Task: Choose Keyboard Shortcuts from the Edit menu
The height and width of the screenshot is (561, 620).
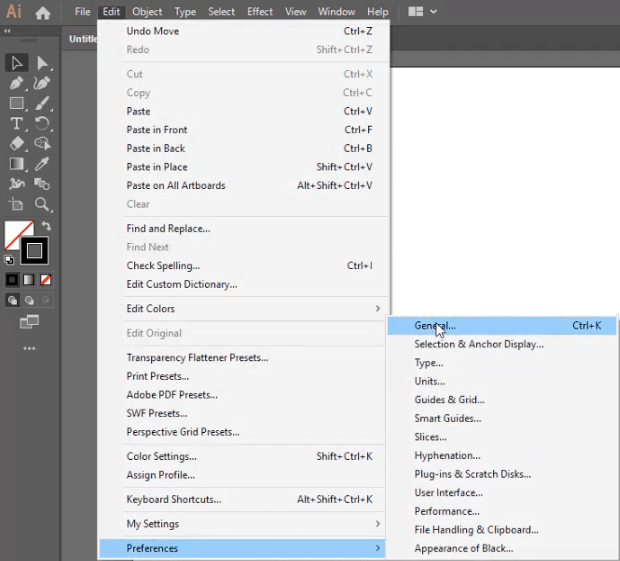Action: coord(173,500)
